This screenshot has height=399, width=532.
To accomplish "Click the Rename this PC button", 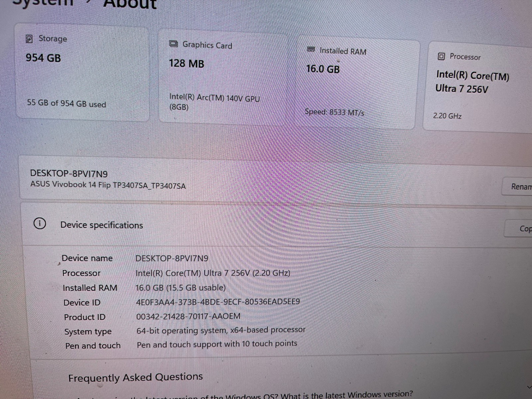I will pos(517,187).
